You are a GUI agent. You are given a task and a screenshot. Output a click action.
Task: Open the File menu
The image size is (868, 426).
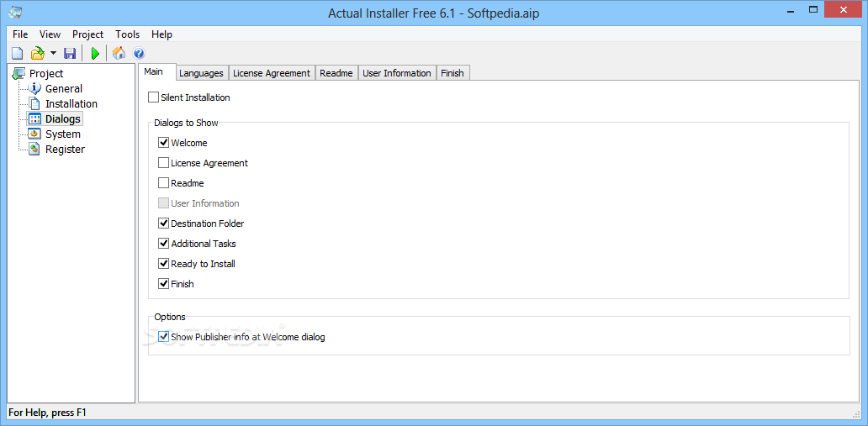tap(20, 34)
